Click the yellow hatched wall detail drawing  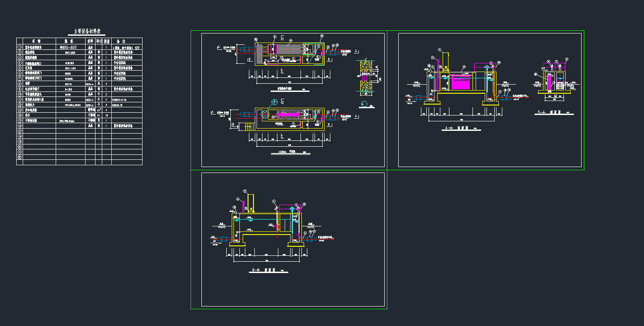click(x=365, y=76)
